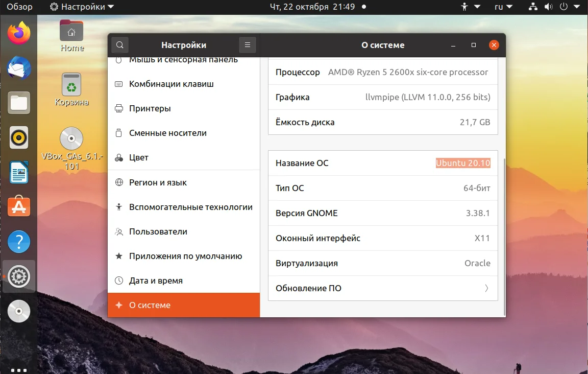This screenshot has width=588, height=374.
Task: Open the Files manager in dock
Action: click(x=19, y=103)
